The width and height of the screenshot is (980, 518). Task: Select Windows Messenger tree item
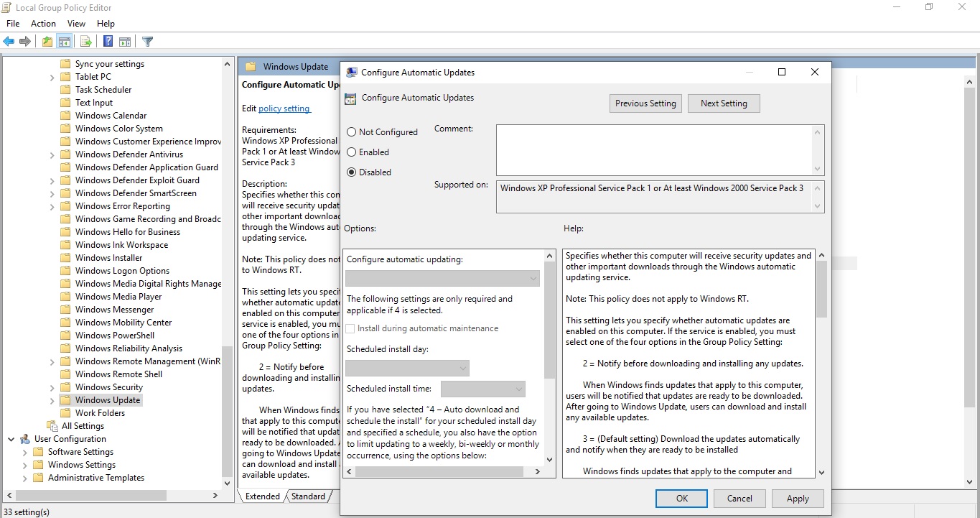114,310
